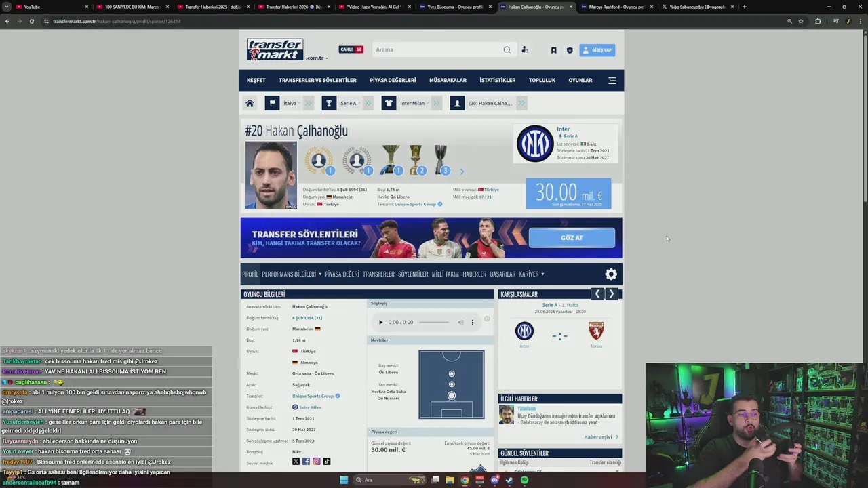Show next achievements with the arrow
The image size is (868, 488).
(x=462, y=171)
